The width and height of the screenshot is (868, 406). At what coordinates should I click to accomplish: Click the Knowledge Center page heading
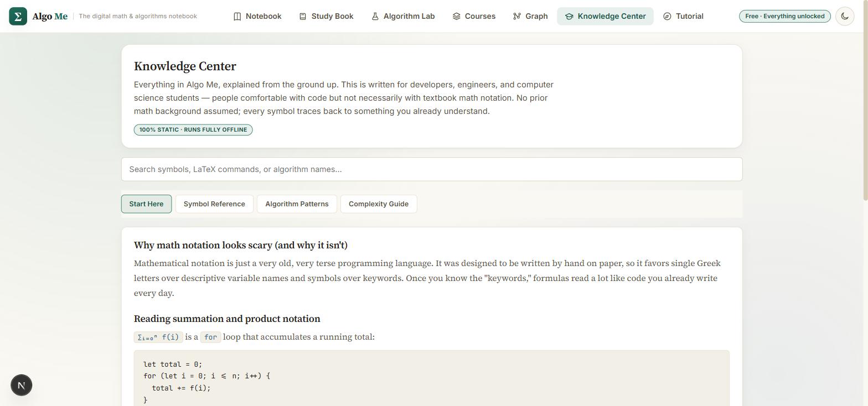point(185,66)
